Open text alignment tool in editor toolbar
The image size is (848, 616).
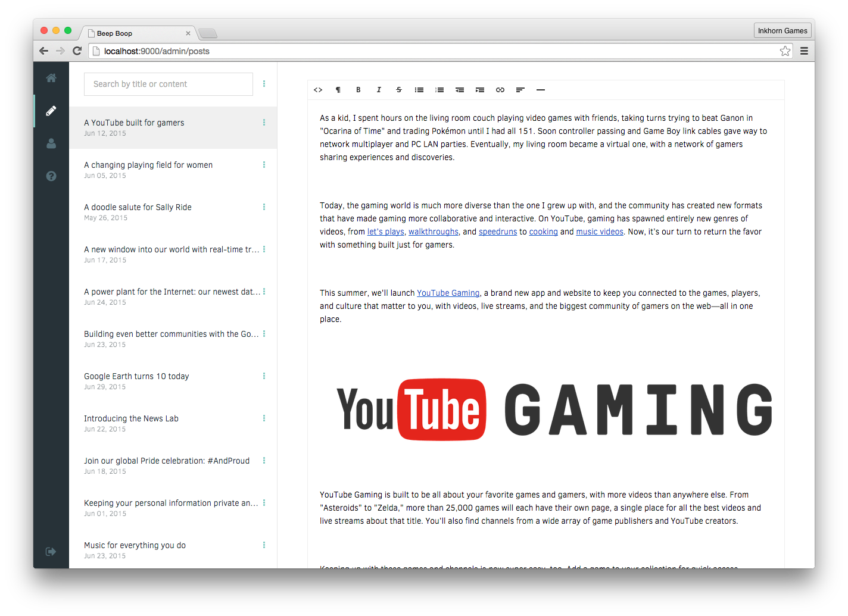click(520, 90)
